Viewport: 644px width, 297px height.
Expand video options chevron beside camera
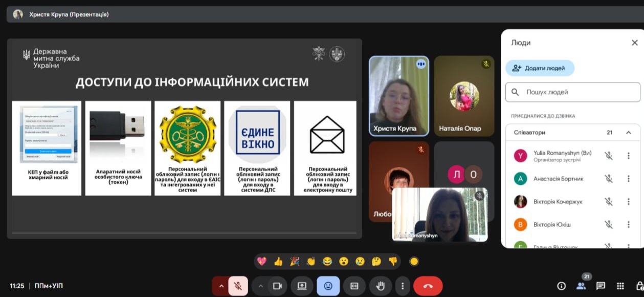click(x=261, y=286)
